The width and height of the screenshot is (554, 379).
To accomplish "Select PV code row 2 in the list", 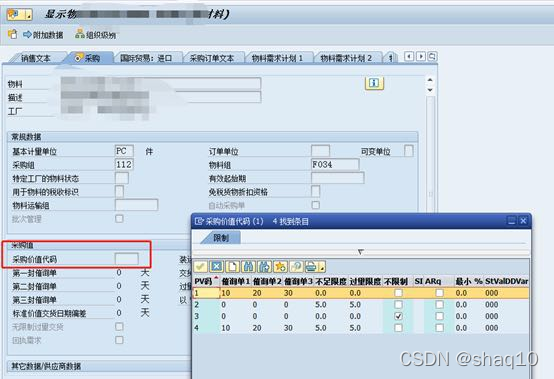I will pyautogui.click(x=206, y=304).
